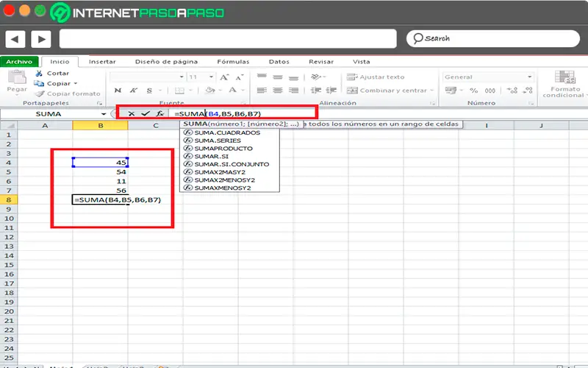The image size is (588, 368).
Task: Open the Vista ribbon tab
Action: pyautogui.click(x=361, y=62)
